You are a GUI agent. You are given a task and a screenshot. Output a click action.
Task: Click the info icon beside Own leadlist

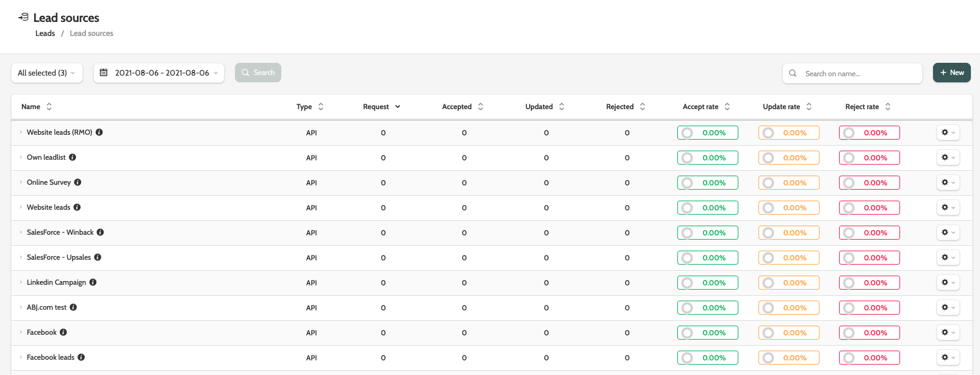point(73,157)
